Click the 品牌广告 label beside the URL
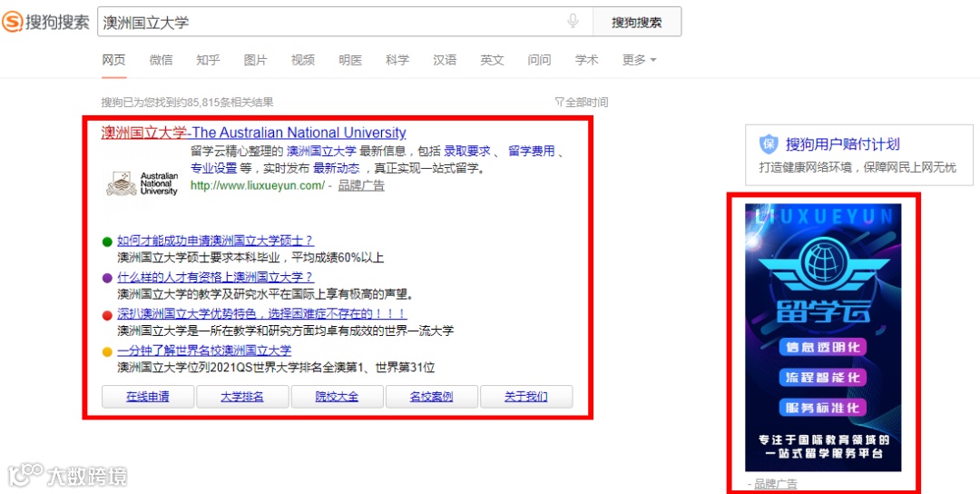Image resolution: width=980 pixels, height=494 pixels. (361, 185)
